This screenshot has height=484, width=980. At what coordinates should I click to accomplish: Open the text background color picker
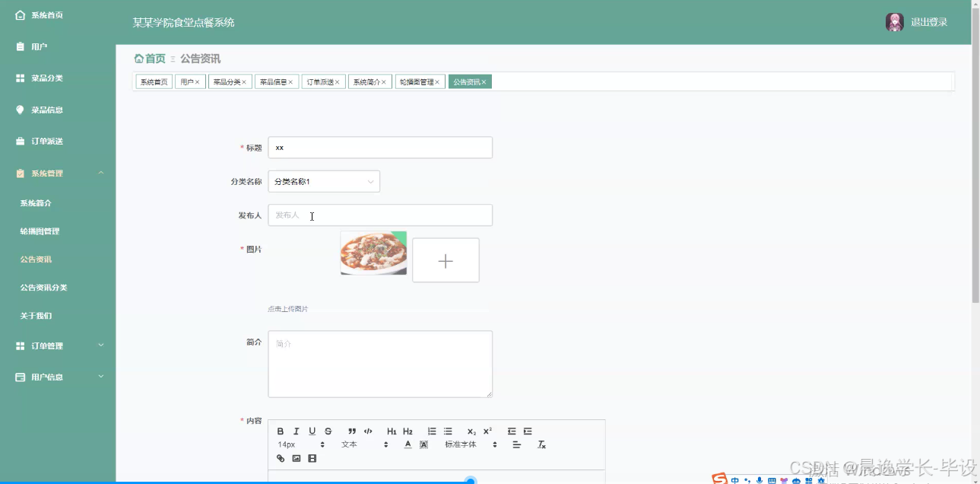click(x=423, y=444)
